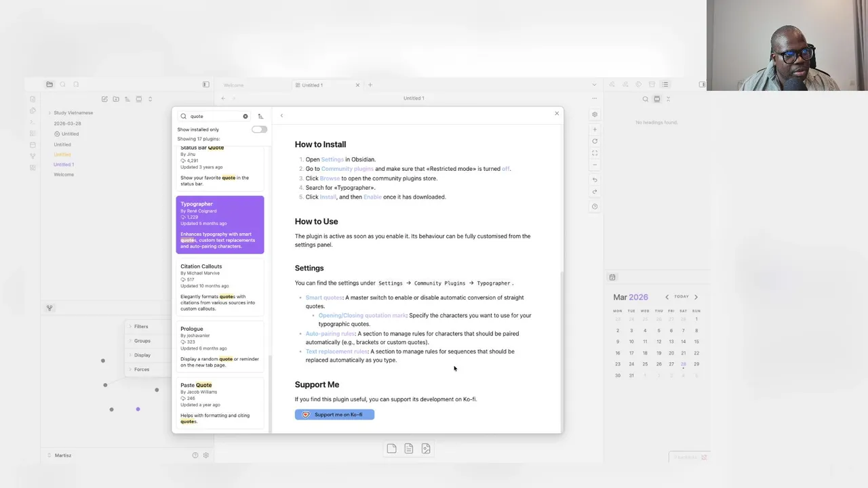Image resolution: width=868 pixels, height=488 pixels.
Task: Go to previous month in calendar
Action: [x=667, y=297]
